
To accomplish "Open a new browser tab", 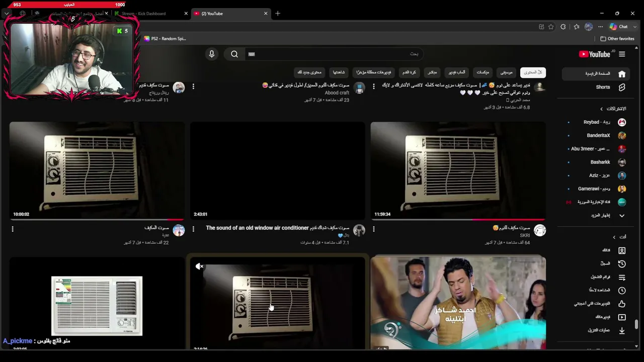I will coord(278,14).
